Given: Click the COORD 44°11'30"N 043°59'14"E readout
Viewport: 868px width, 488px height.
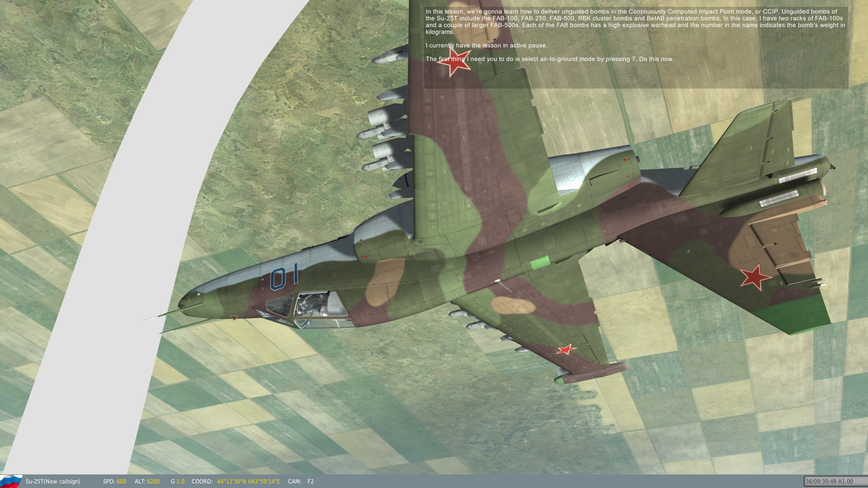Looking at the screenshot, I should click(236, 482).
